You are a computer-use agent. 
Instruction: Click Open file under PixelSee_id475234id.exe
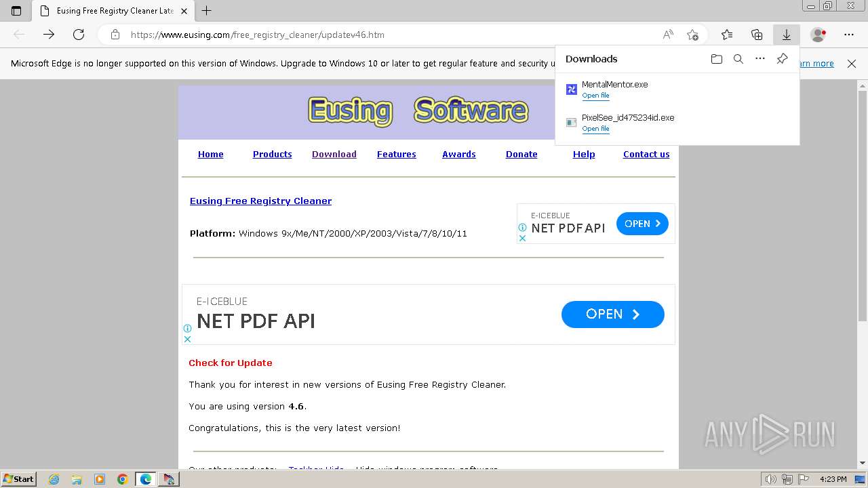596,129
